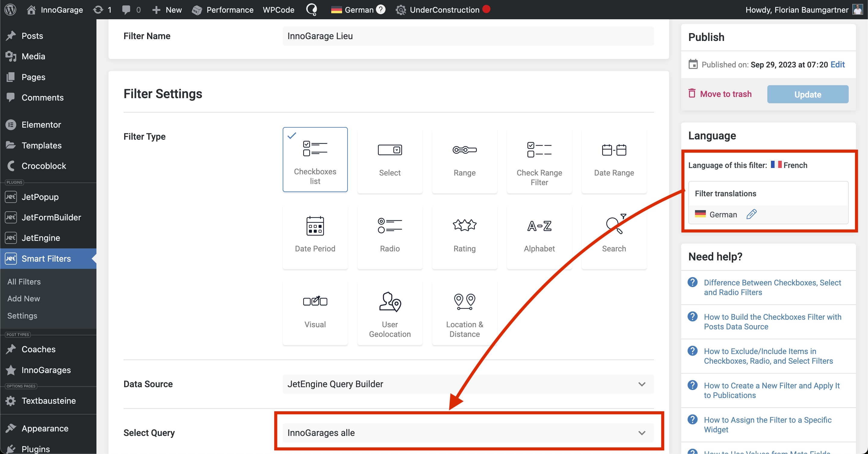Open the updates icon in admin bar
868x454 pixels.
pos(102,10)
